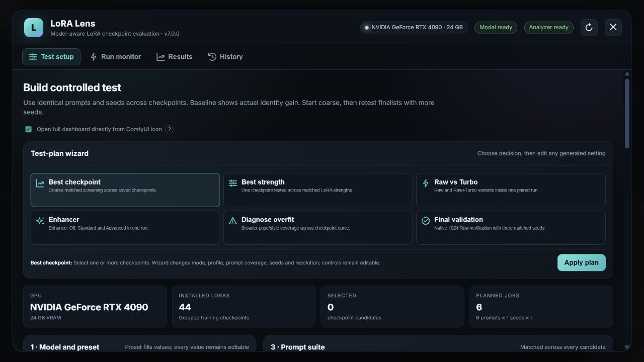Click the Analyzer ready status badge

548,28
